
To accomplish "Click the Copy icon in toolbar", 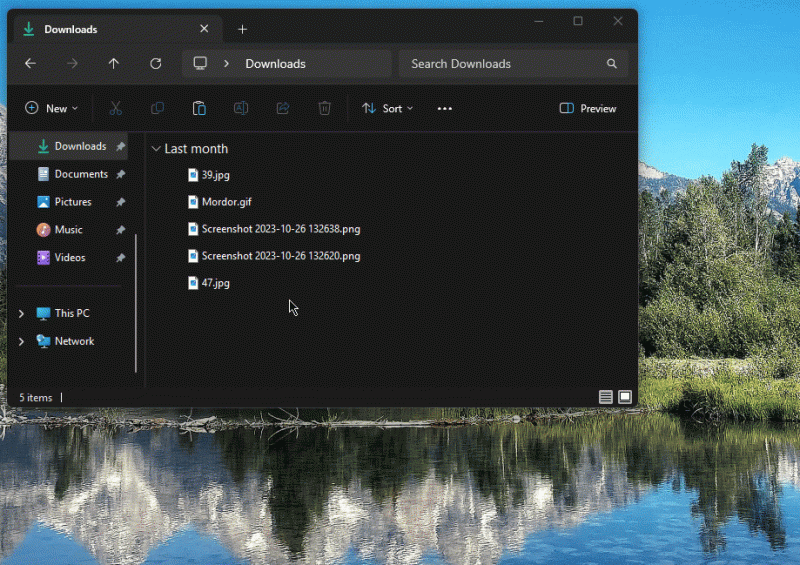I will point(158,108).
